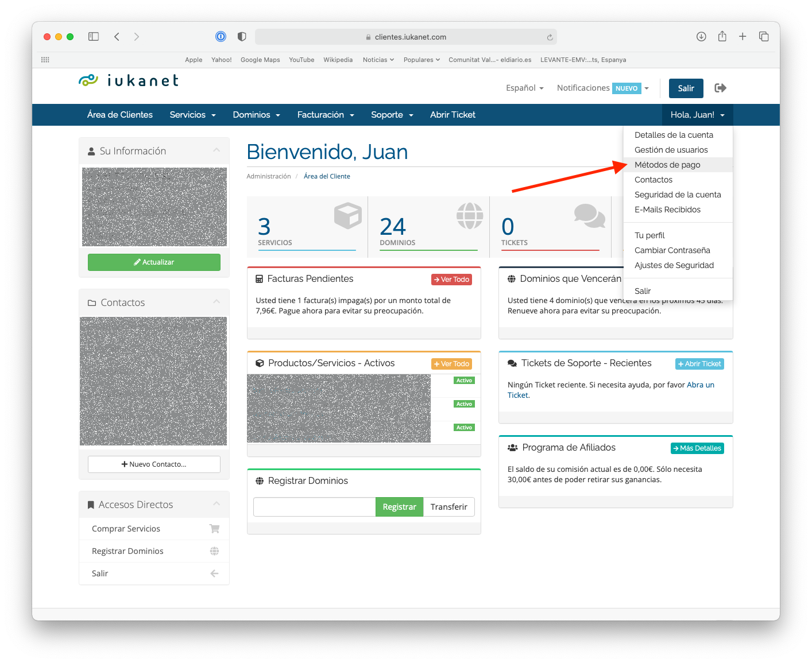Expand the Dominios navigation menu
The image size is (812, 663).
pyautogui.click(x=257, y=115)
